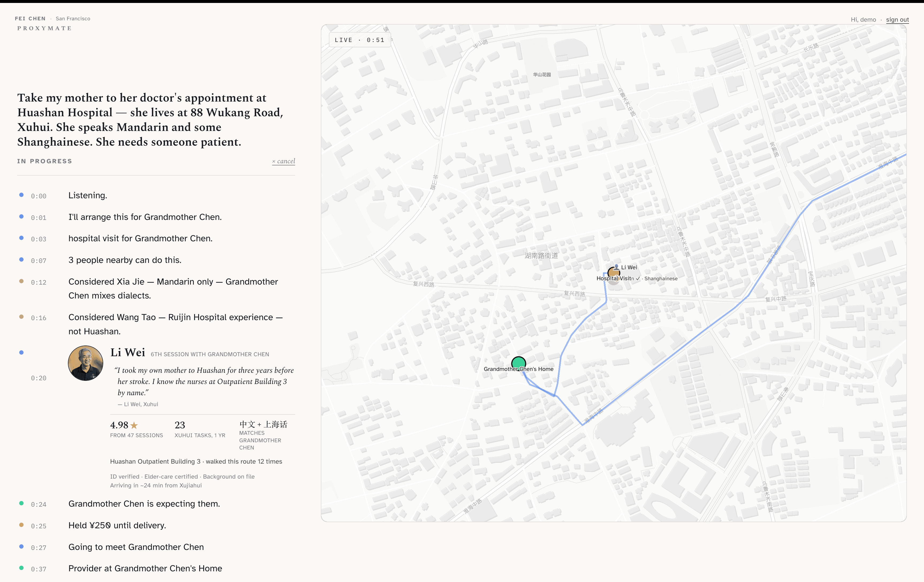This screenshot has width=924, height=582.
Task: Click the Shanghainese tag on the map
Action: (661, 279)
